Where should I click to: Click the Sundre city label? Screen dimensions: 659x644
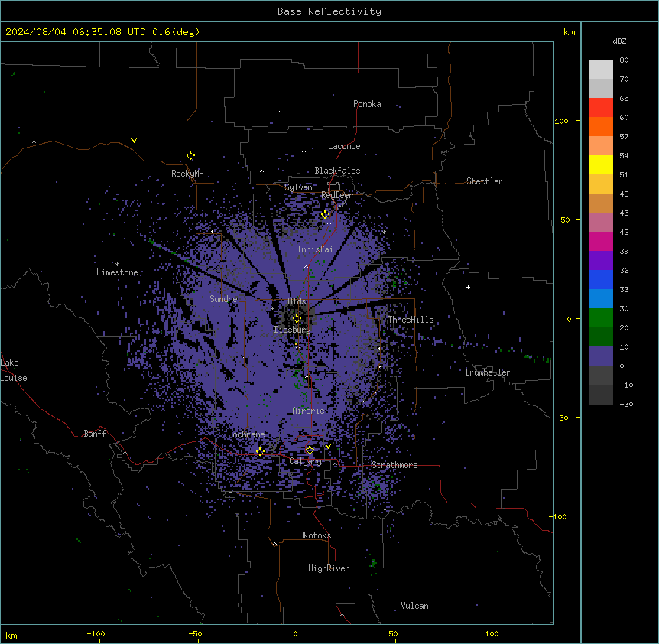[223, 299]
